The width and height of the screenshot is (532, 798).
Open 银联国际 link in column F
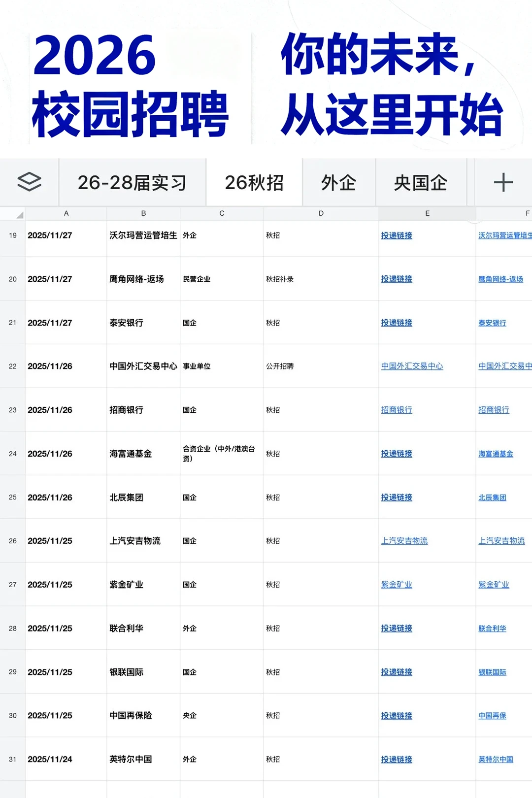[492, 672]
